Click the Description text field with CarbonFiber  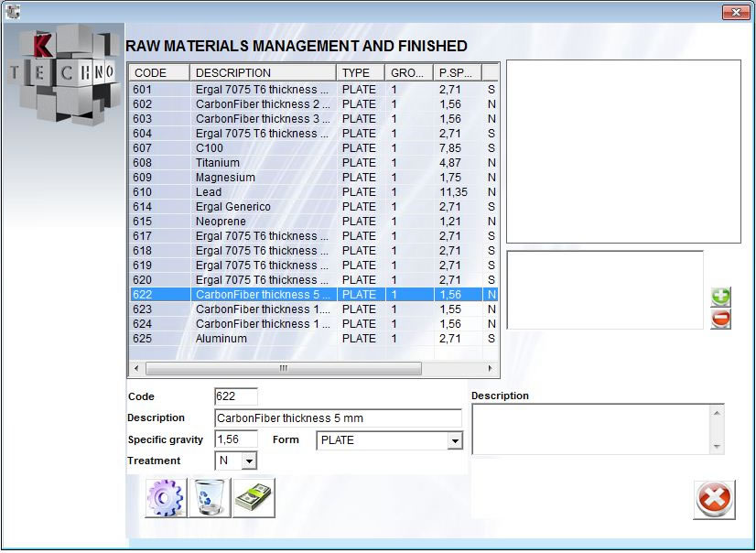(338, 418)
